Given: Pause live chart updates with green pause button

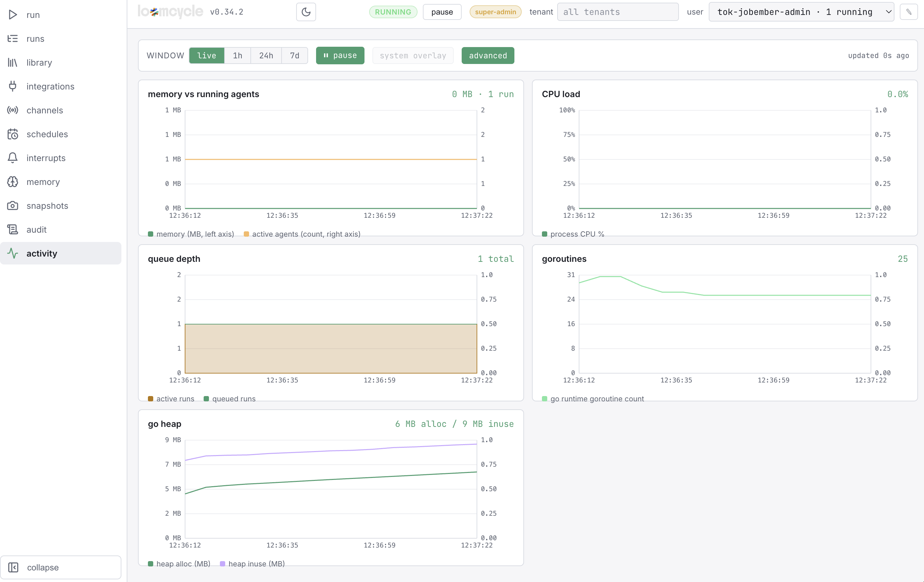Looking at the screenshot, I should click(340, 56).
